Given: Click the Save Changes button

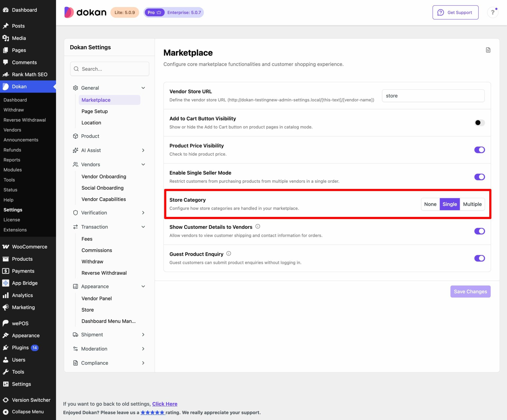Looking at the screenshot, I should [x=470, y=291].
